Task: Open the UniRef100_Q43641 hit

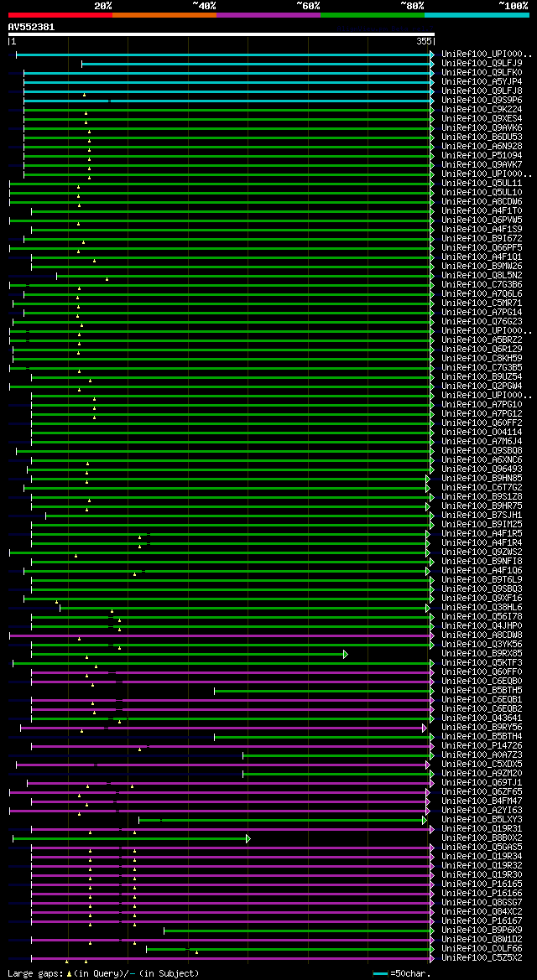Action: (482, 718)
